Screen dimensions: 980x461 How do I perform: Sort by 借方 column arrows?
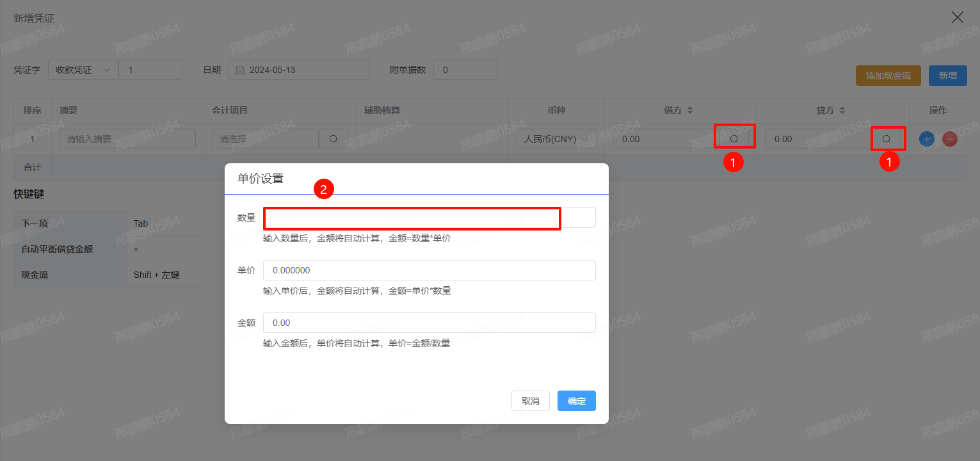click(x=690, y=110)
